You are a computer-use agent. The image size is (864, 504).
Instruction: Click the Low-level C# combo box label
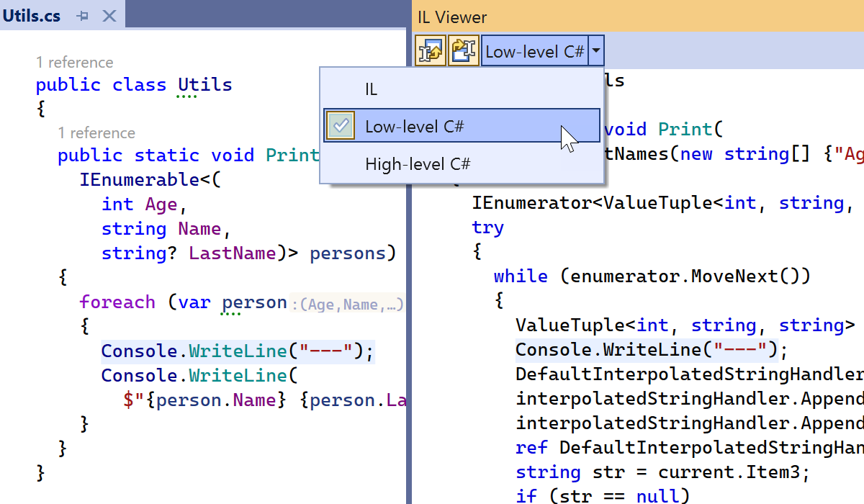point(534,52)
